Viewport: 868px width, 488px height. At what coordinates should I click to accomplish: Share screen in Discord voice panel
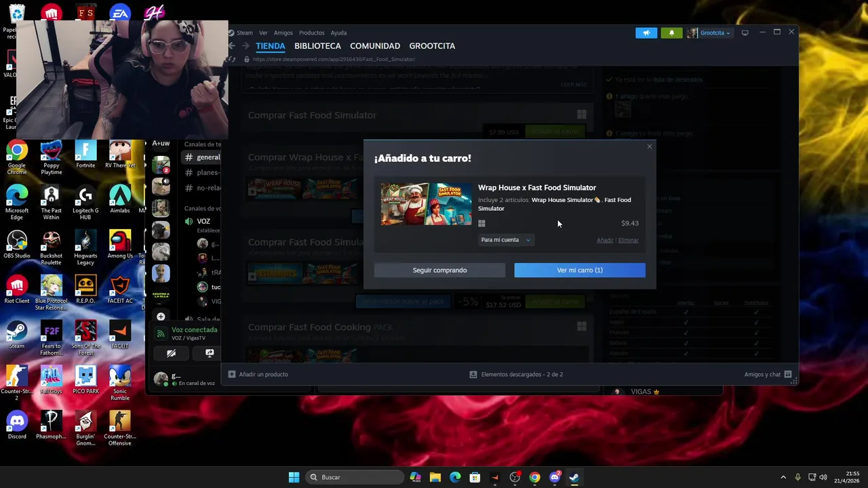[x=210, y=353]
